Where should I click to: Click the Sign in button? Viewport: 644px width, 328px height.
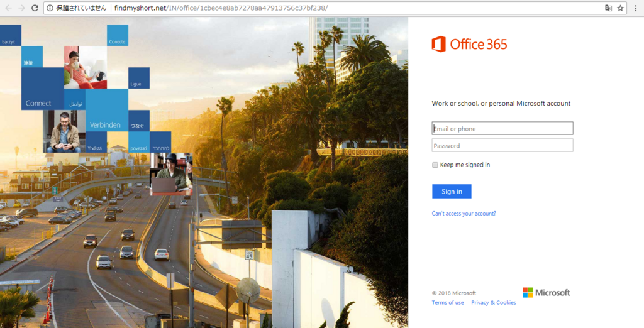click(452, 191)
